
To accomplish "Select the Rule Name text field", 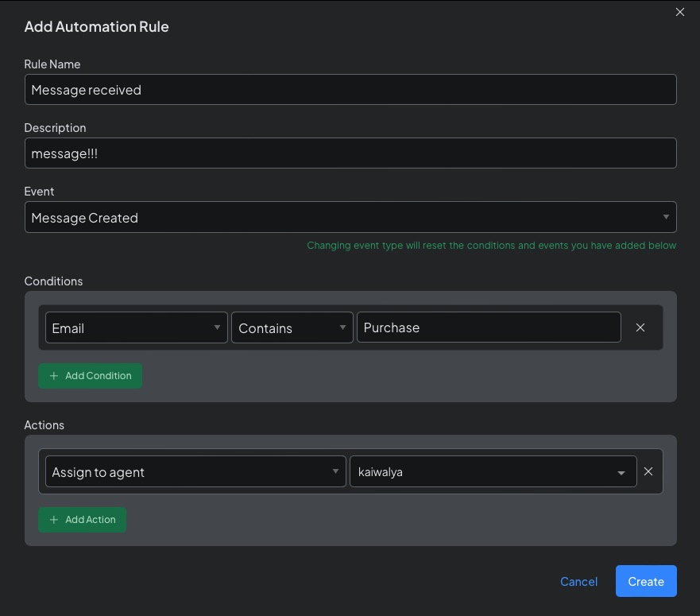I will (350, 89).
